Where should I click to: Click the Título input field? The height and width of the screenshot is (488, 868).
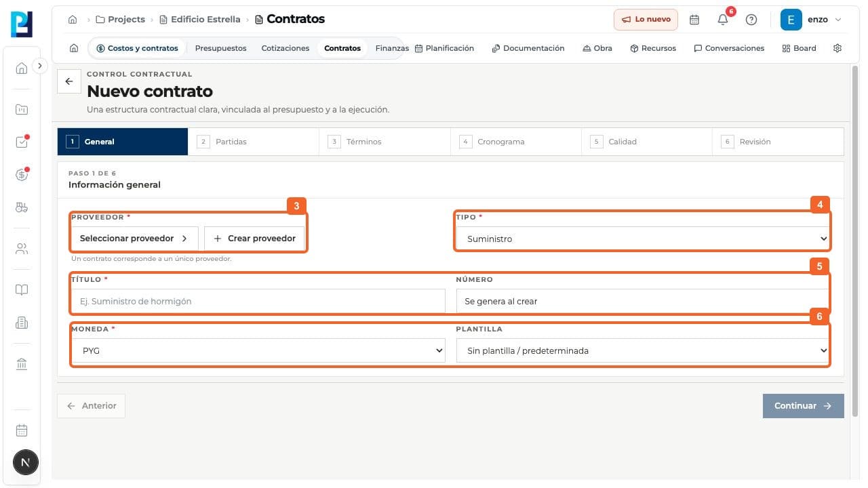click(258, 301)
